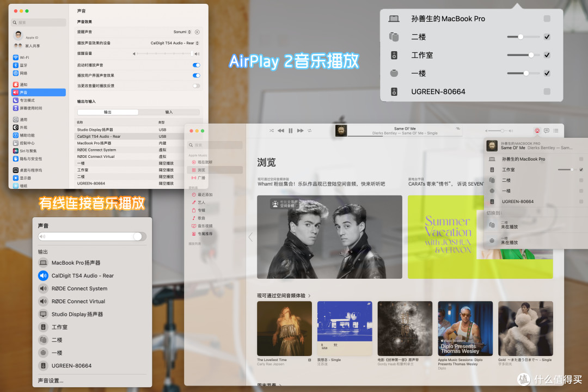Expand 现可通过空间音频体验 chevron

click(309, 296)
